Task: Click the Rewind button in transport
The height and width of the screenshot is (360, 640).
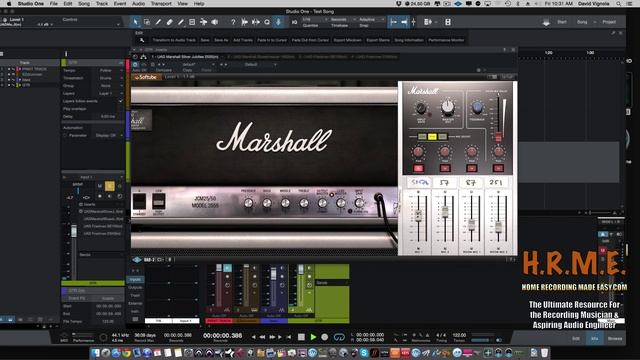Action: tap(262, 337)
